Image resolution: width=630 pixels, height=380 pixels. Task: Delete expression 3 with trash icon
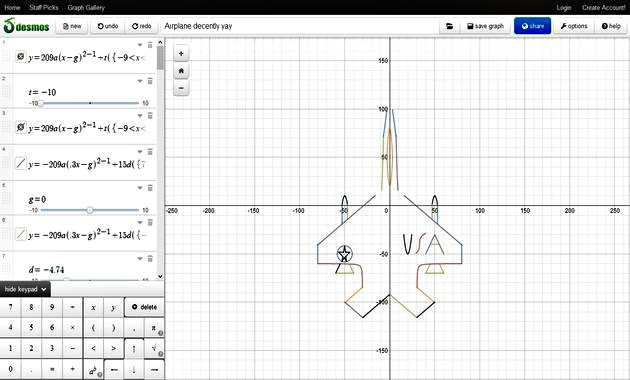point(150,116)
